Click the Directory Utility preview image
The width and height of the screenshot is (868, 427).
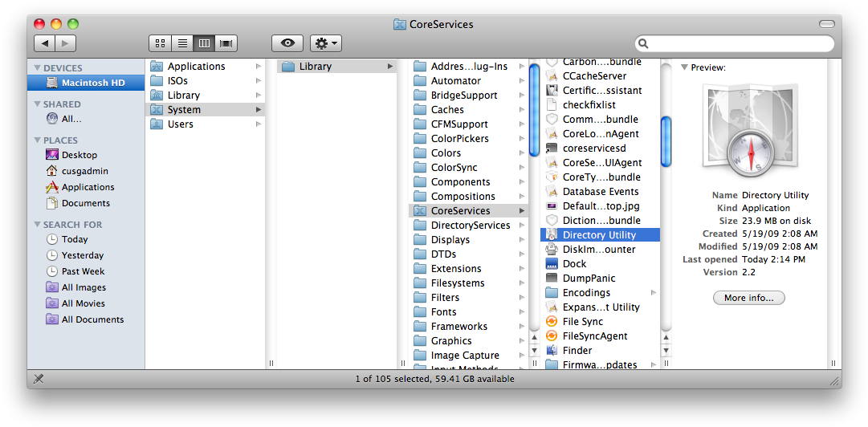point(749,131)
